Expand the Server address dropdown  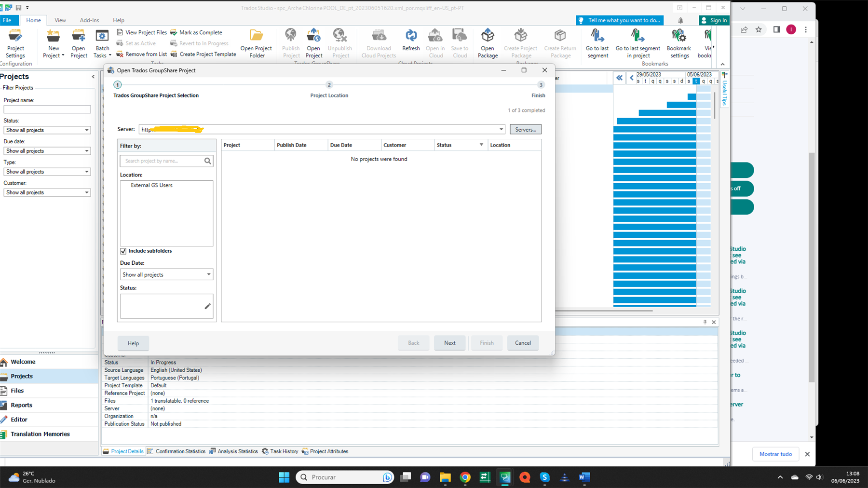tap(501, 129)
